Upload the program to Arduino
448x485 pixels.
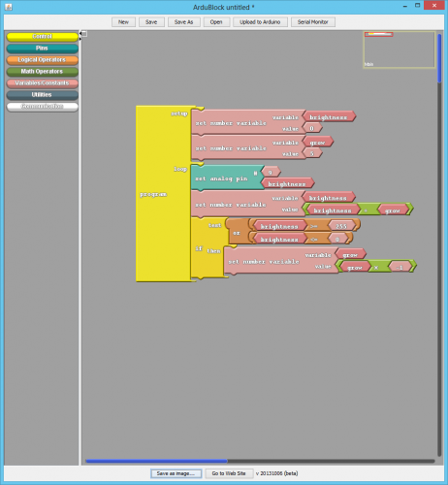[260, 22]
